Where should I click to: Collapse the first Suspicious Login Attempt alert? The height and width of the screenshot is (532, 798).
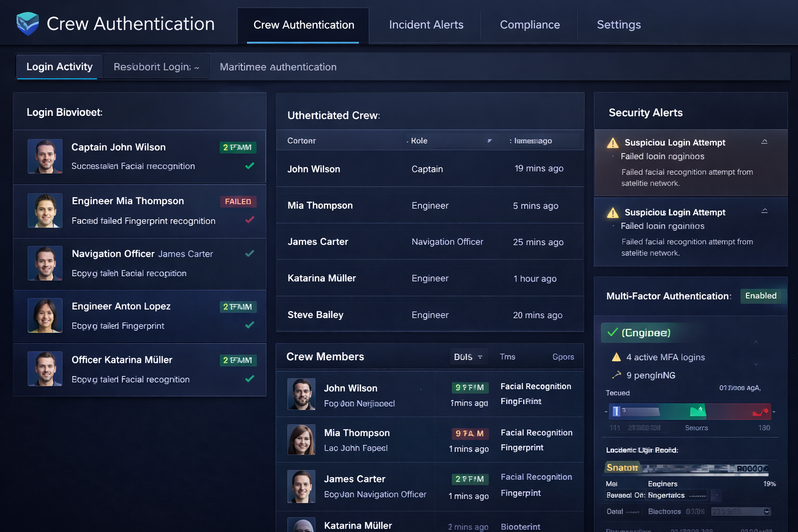tap(764, 141)
